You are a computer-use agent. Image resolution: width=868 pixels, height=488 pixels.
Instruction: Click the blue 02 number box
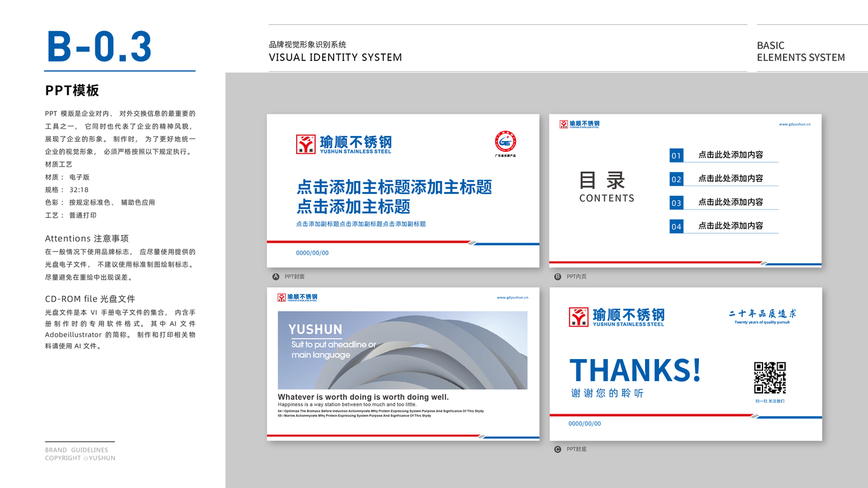[x=676, y=179]
